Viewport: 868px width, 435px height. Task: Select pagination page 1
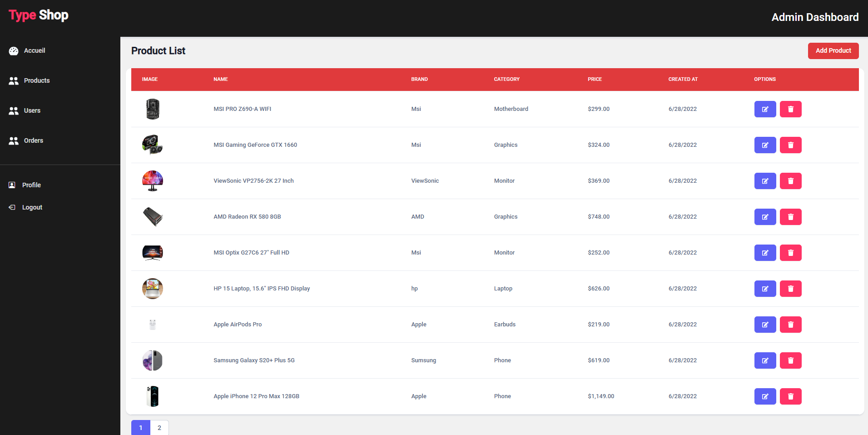141,428
